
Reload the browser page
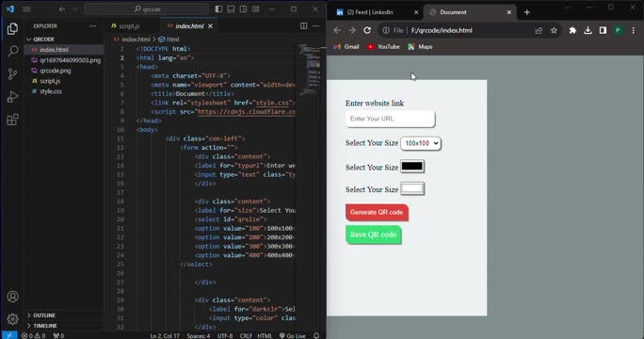[x=367, y=30]
